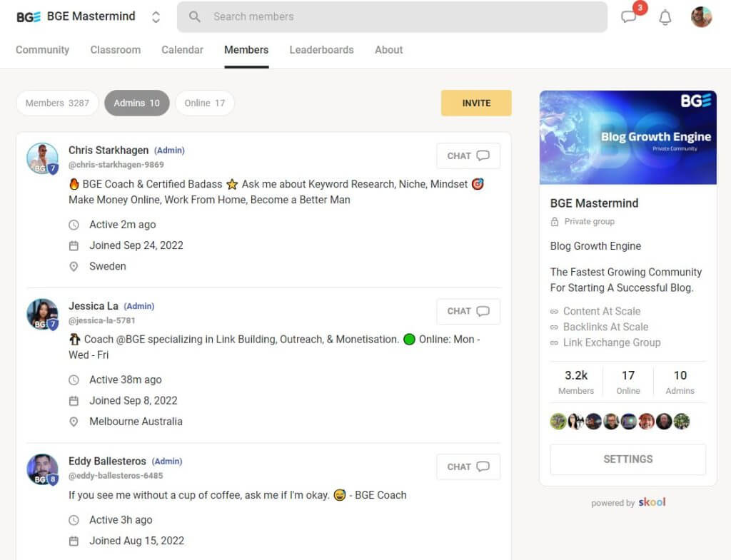
Task: Click the INVITE button
Action: pyautogui.click(x=476, y=103)
